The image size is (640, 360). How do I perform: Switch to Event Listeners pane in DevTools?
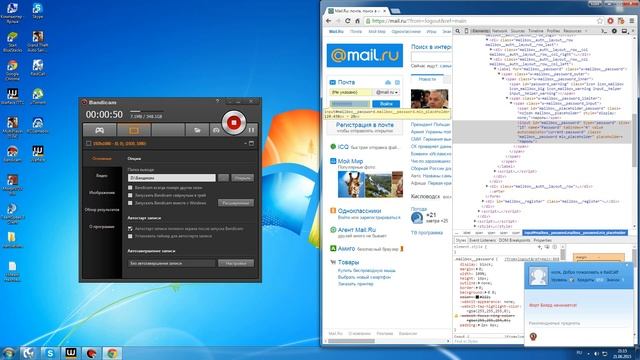pos(482,240)
